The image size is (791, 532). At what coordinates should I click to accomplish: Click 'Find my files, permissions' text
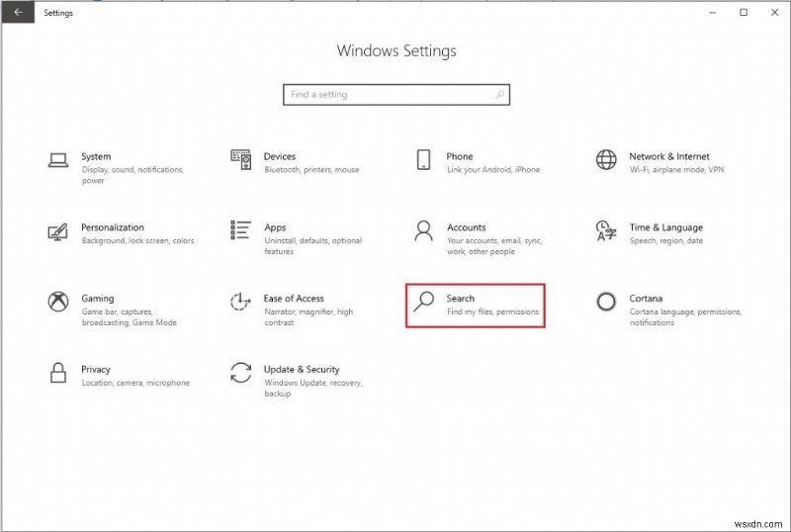pyautogui.click(x=492, y=311)
